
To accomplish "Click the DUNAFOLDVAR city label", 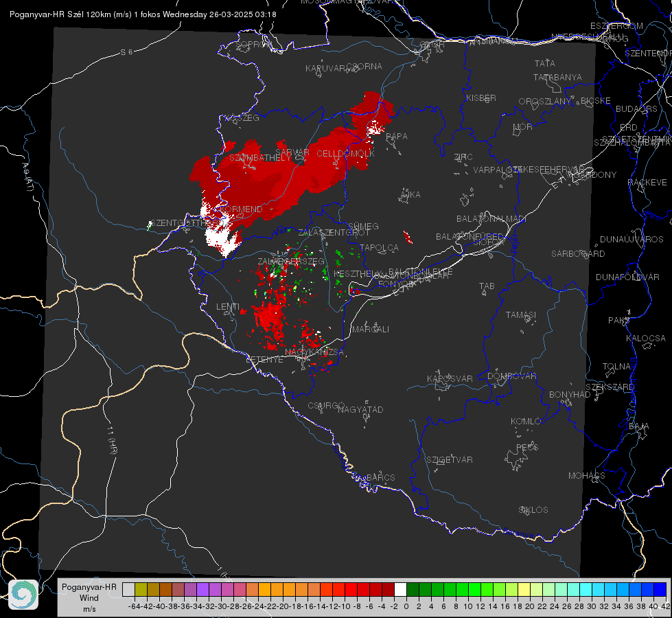I will tap(627, 277).
